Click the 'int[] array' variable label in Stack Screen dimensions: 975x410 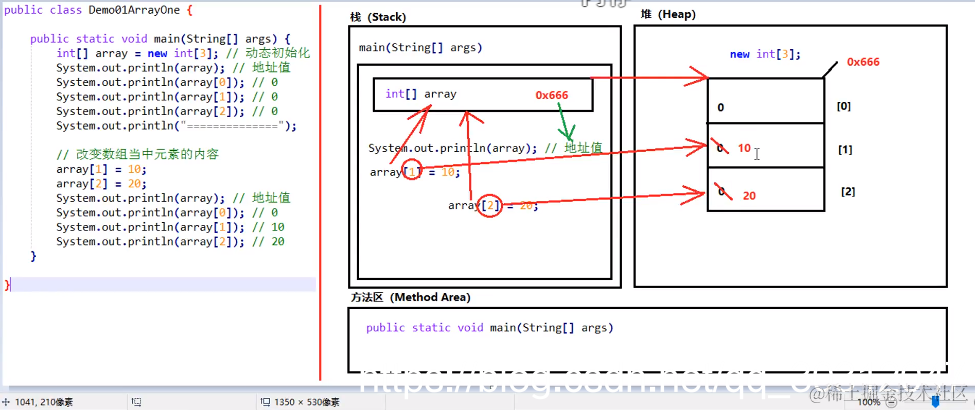point(421,94)
